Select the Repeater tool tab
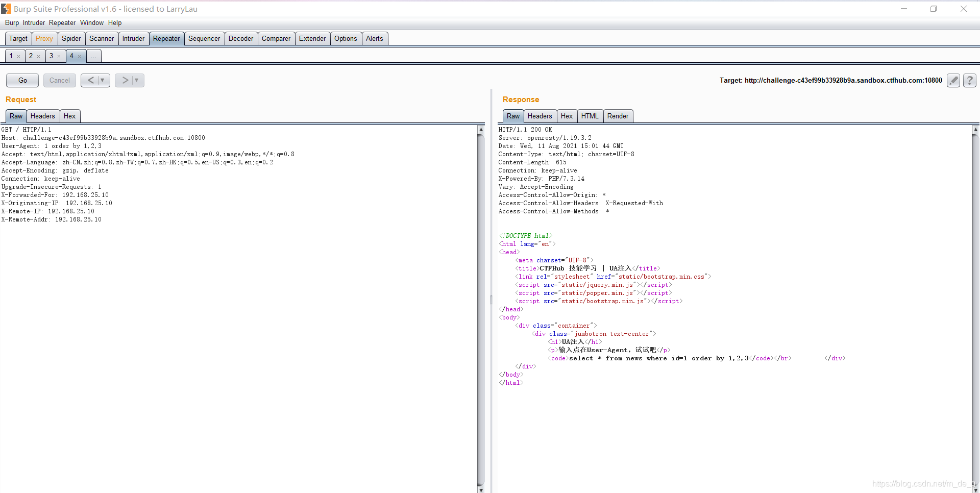980x493 pixels. coord(166,38)
